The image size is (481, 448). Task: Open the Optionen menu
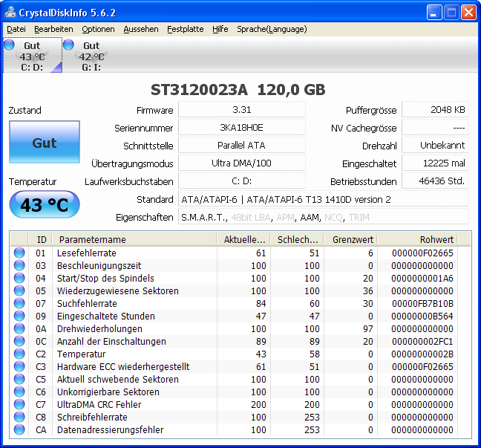pyautogui.click(x=98, y=29)
